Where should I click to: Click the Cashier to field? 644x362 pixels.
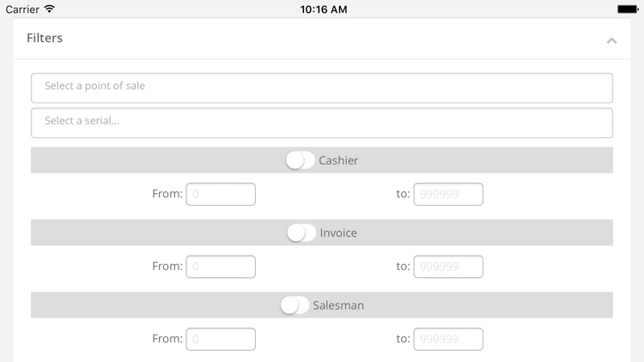[x=448, y=195]
